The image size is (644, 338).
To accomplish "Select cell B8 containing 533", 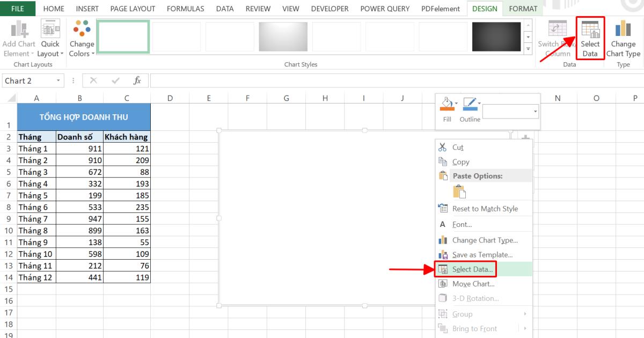I will (79, 207).
